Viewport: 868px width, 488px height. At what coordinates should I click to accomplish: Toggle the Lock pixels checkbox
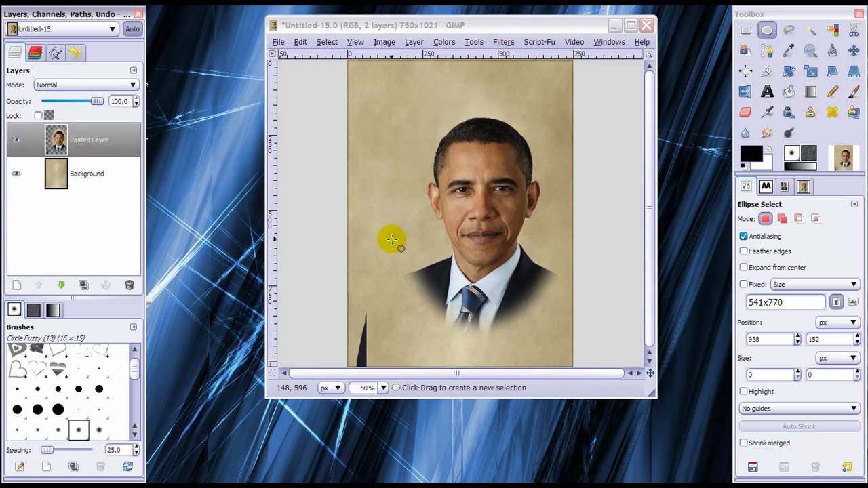point(38,116)
